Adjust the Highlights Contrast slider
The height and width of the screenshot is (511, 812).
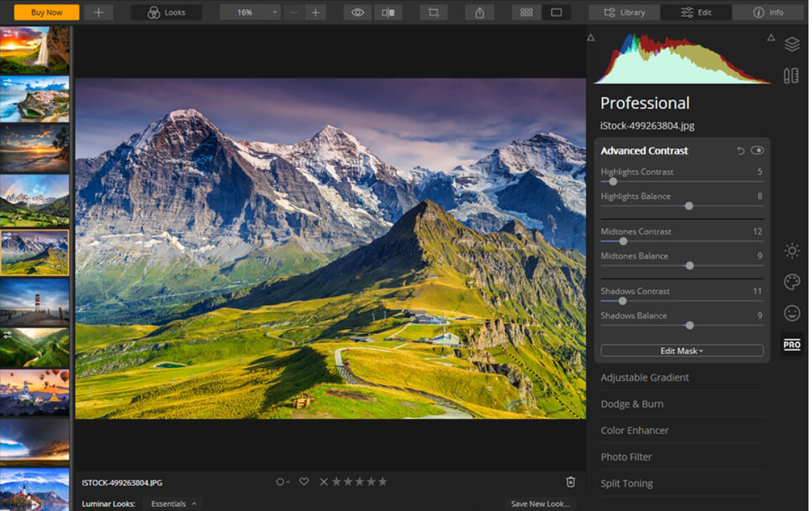click(613, 181)
